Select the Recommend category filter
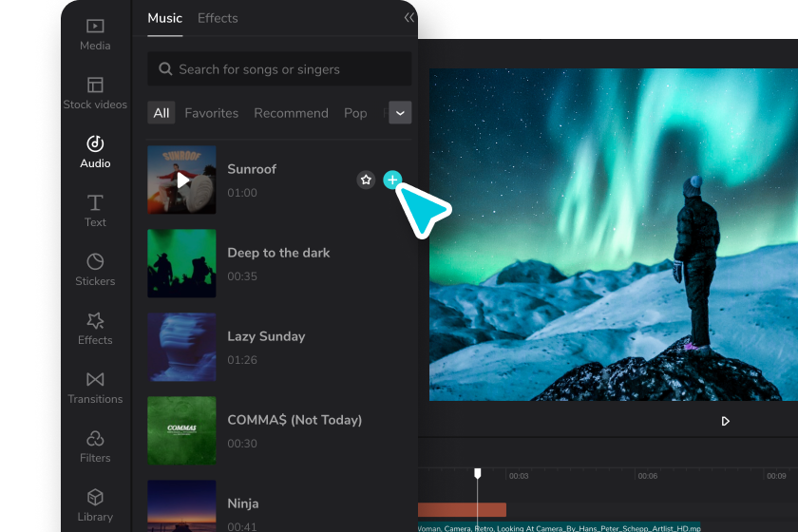This screenshot has height=532, width=798. (x=291, y=113)
